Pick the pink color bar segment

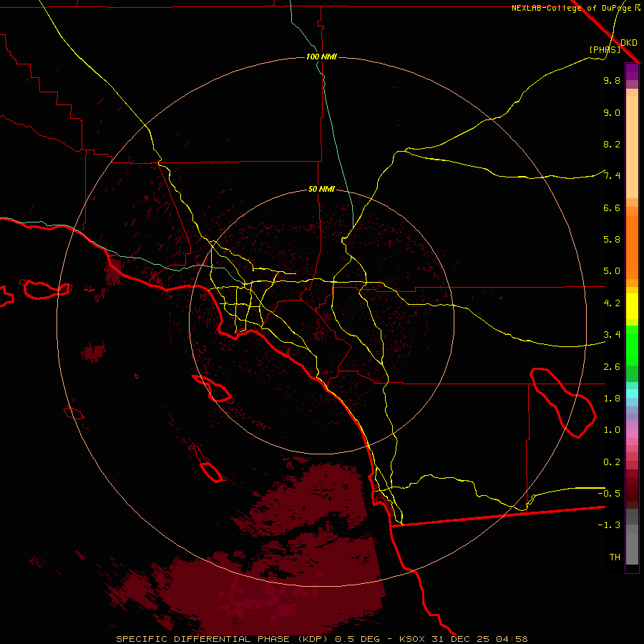click(632, 434)
